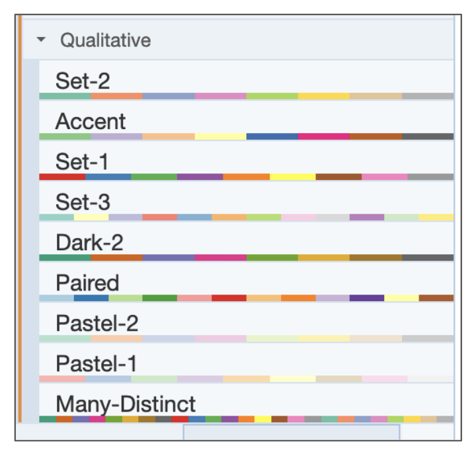The image size is (476, 454).
Task: Click the red swatch in Set-1
Action: pos(62,177)
